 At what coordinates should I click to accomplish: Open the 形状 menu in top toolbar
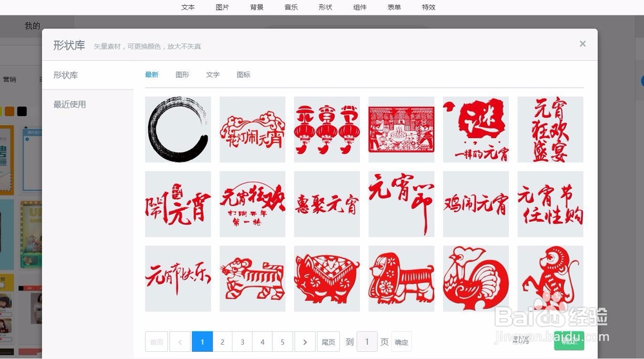click(325, 7)
